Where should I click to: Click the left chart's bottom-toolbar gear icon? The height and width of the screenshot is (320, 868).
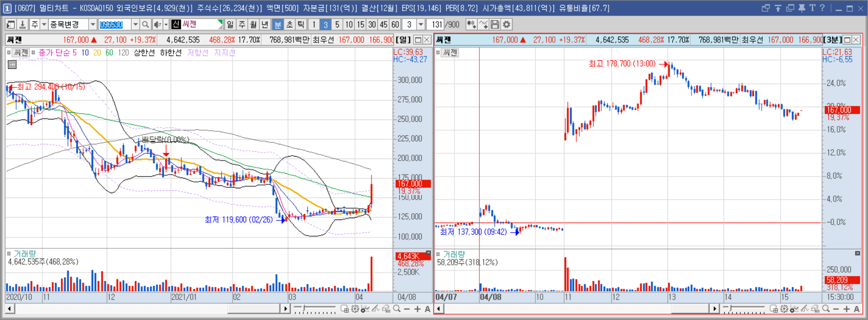[x=355, y=309]
